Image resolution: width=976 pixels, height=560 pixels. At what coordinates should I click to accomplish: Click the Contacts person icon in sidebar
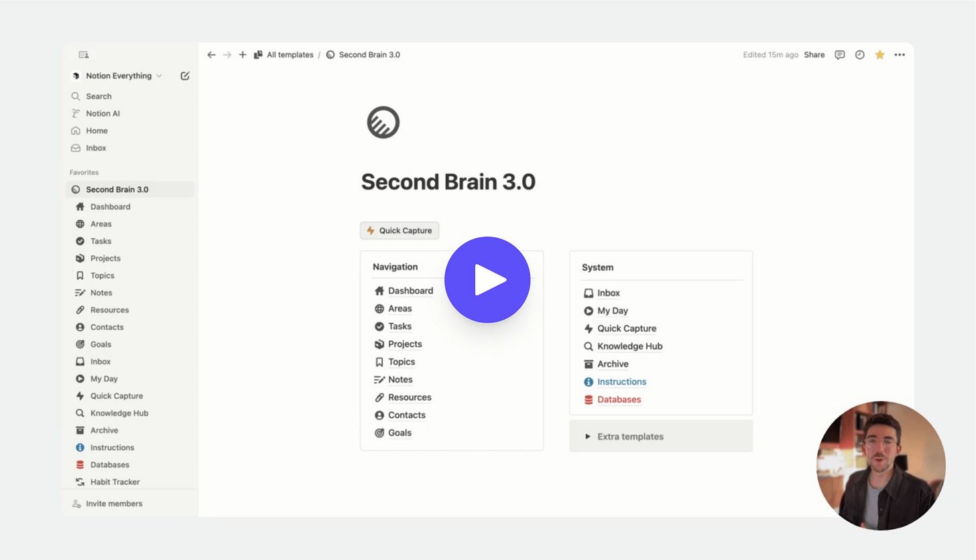80,327
